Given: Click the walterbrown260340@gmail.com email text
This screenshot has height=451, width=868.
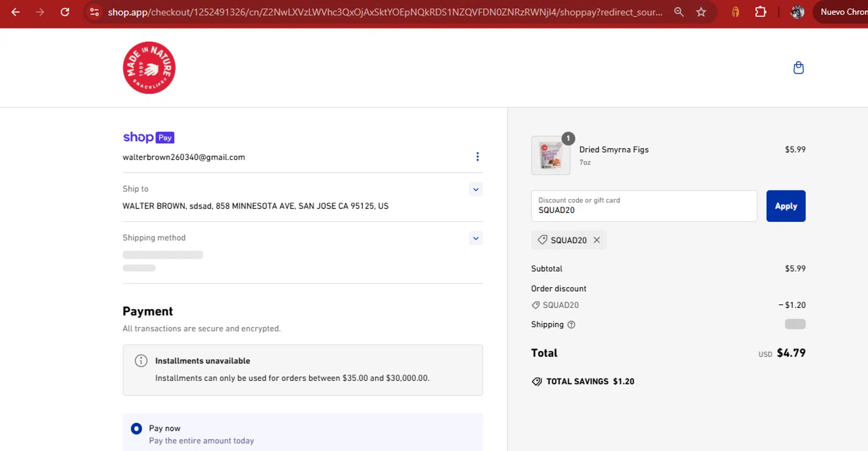Looking at the screenshot, I should coord(183,157).
